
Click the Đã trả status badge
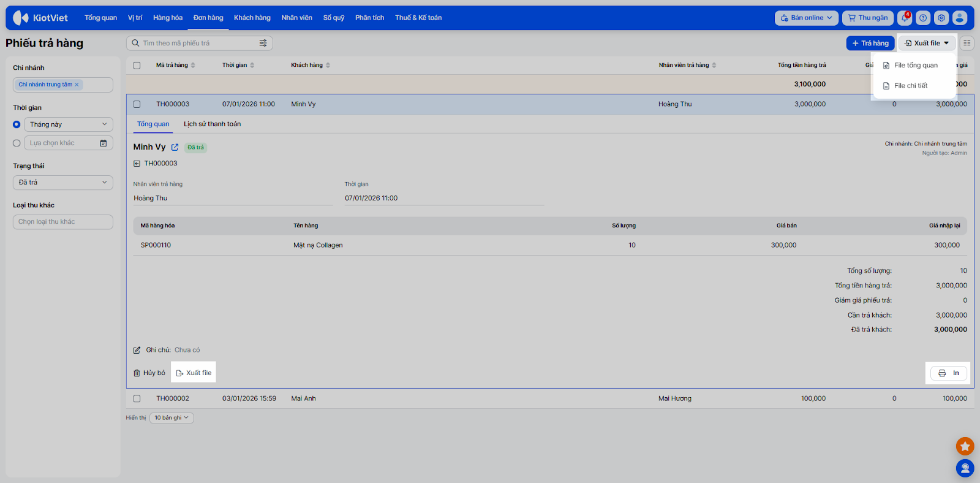pos(196,148)
